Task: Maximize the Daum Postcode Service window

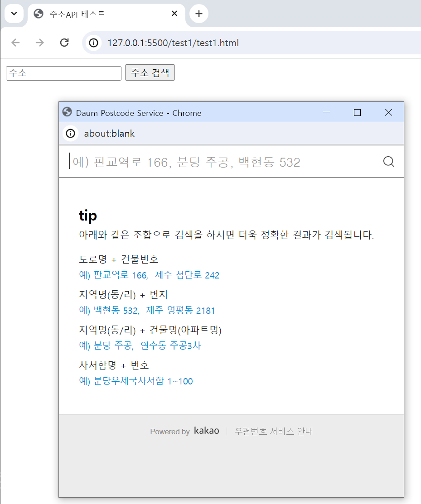Action: tap(357, 112)
